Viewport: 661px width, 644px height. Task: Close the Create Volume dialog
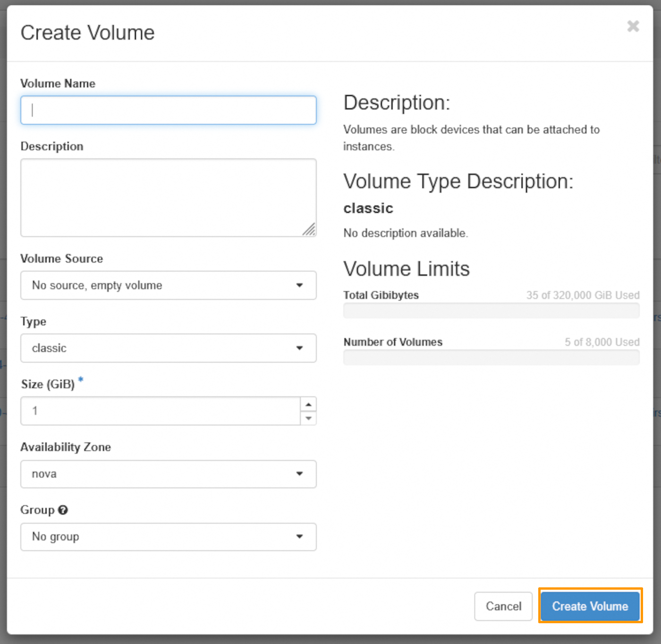tap(633, 26)
